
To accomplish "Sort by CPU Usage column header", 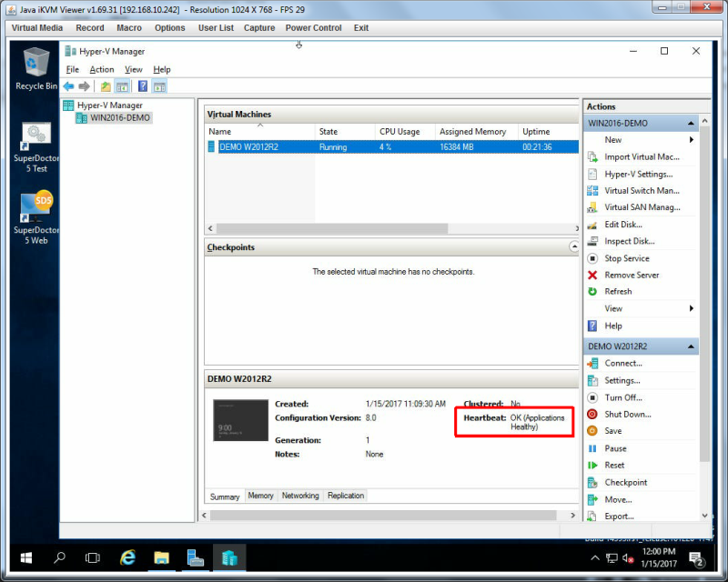I will (x=405, y=132).
